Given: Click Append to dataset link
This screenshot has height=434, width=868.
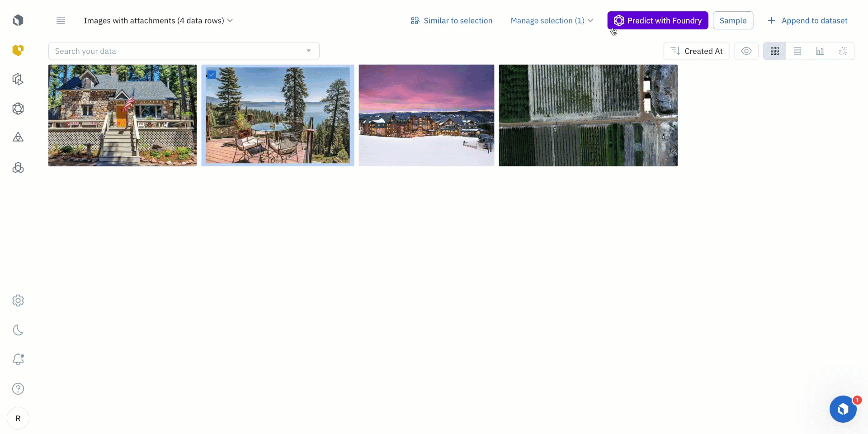Looking at the screenshot, I should (807, 21).
